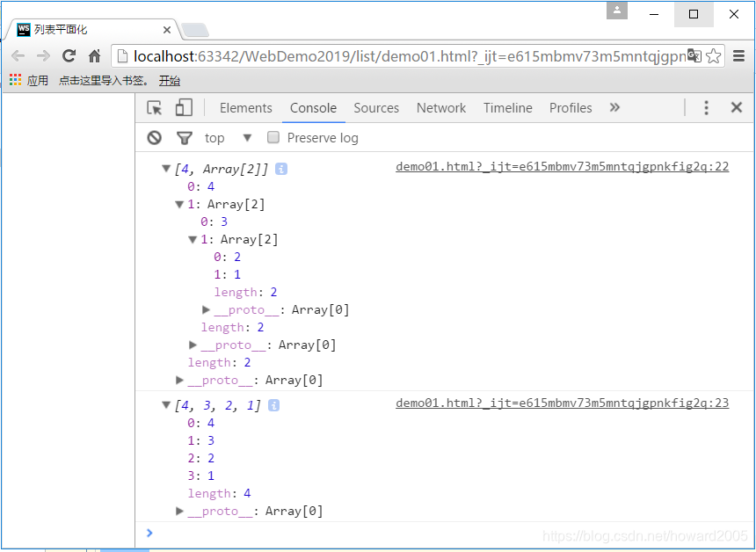This screenshot has width=756, height=552.
Task: Click the '1: 3' row in flat array
Action: (201, 440)
